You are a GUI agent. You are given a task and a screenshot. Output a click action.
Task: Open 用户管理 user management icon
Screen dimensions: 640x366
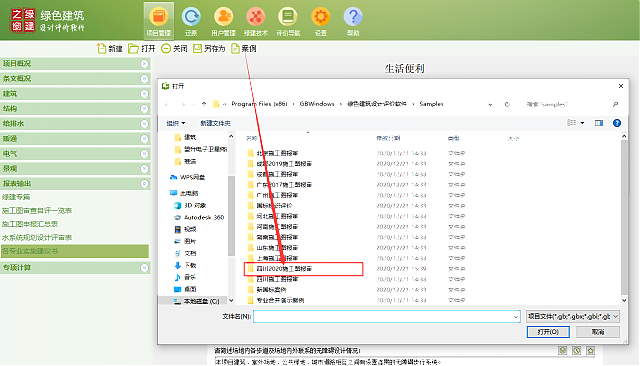point(223,21)
